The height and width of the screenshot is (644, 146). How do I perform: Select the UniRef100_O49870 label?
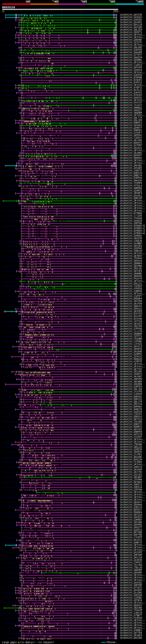[x=131, y=374]
